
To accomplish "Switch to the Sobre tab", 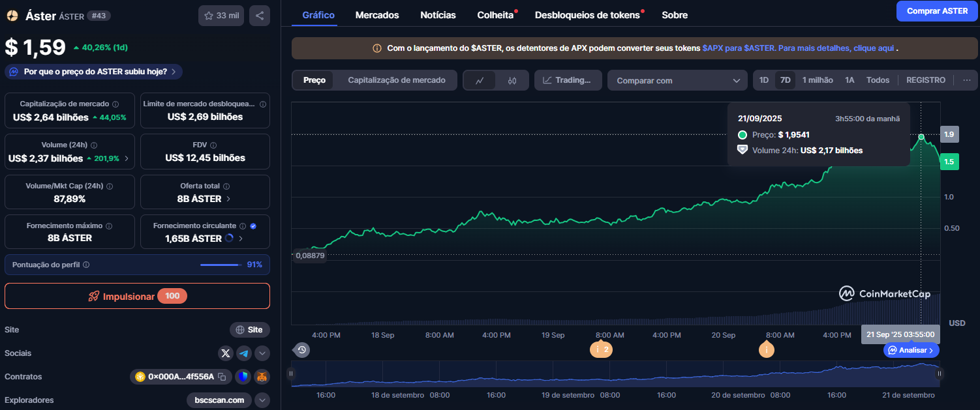I will click(675, 15).
